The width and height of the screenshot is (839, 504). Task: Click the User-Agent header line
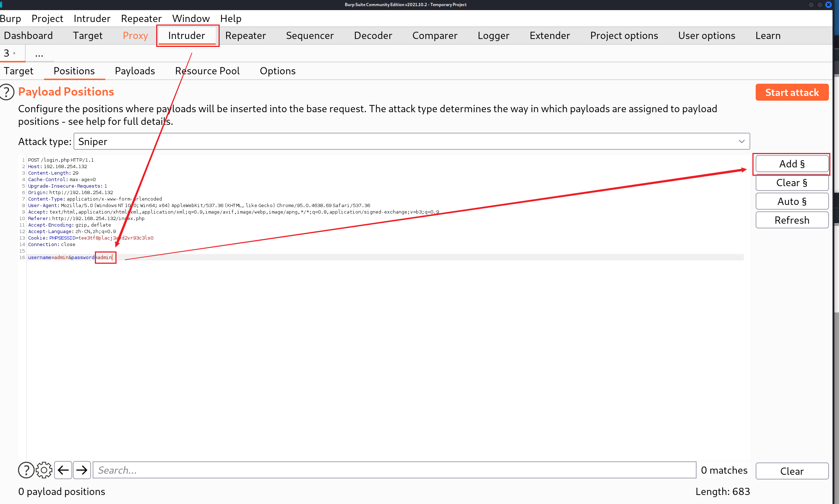point(199,205)
